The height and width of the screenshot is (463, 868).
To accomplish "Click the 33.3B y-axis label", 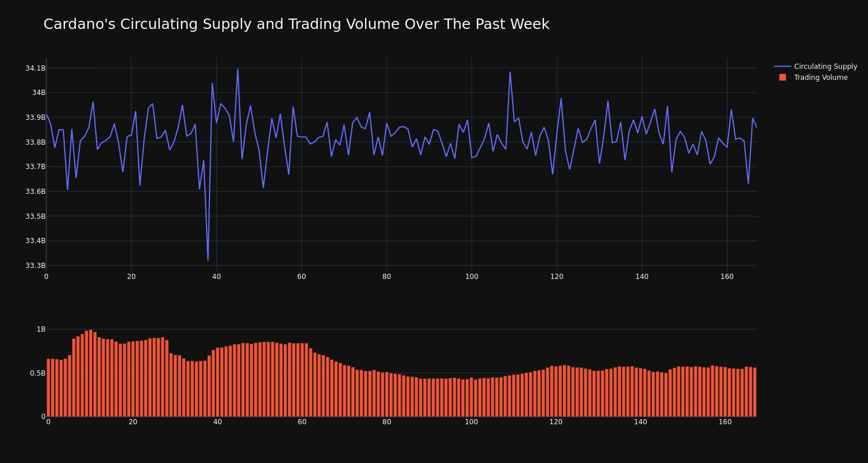I will (x=35, y=266).
